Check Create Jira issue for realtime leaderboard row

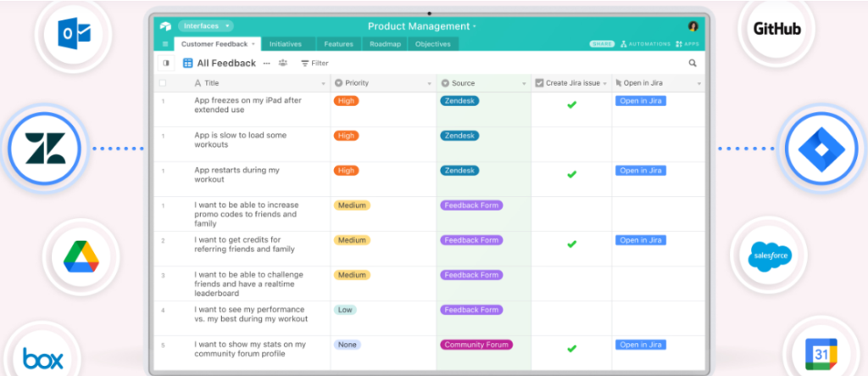[x=572, y=283]
